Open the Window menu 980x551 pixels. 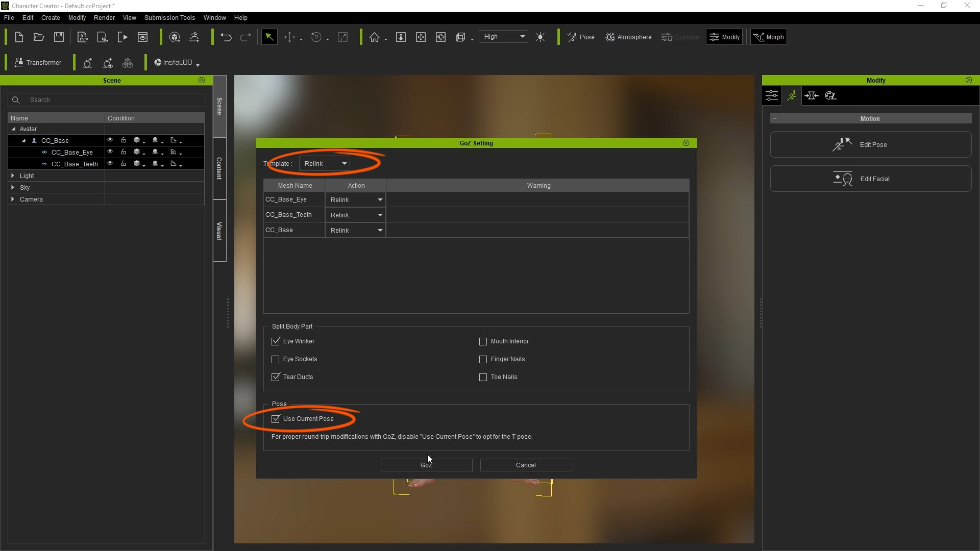point(214,17)
